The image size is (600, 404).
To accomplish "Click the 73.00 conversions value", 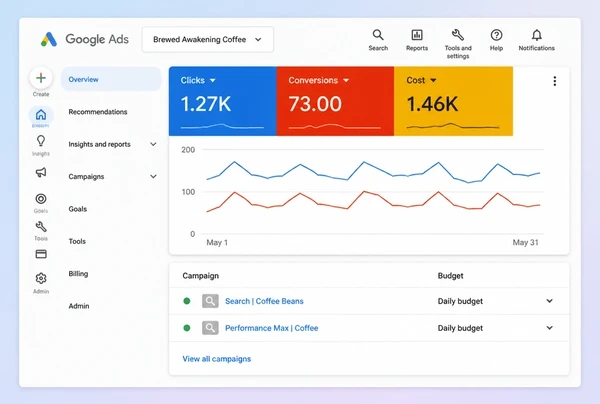I will (315, 104).
